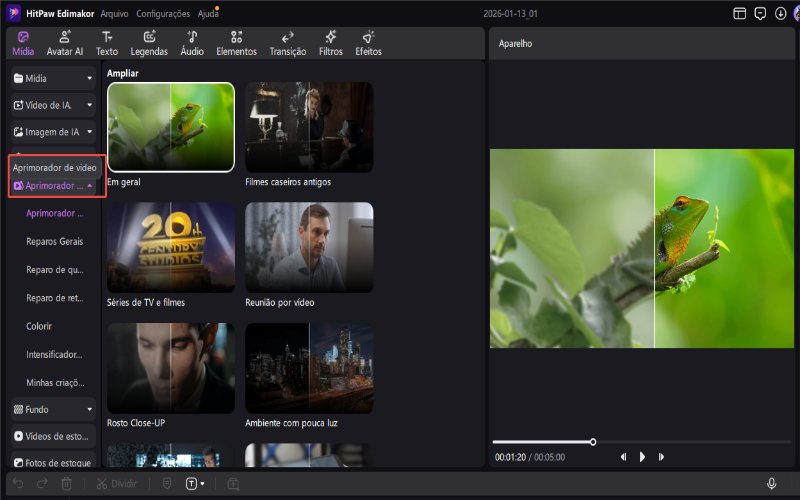Viewport: 800px width, 500px height.
Task: Open the Avatar AI tool
Action: click(x=64, y=43)
